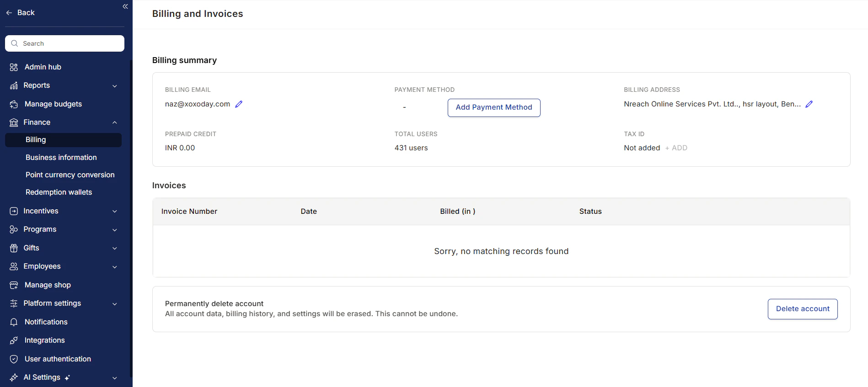Screen dimensions: 868x387
Task: Click the Billed (in ) column header
Action: 458,211
